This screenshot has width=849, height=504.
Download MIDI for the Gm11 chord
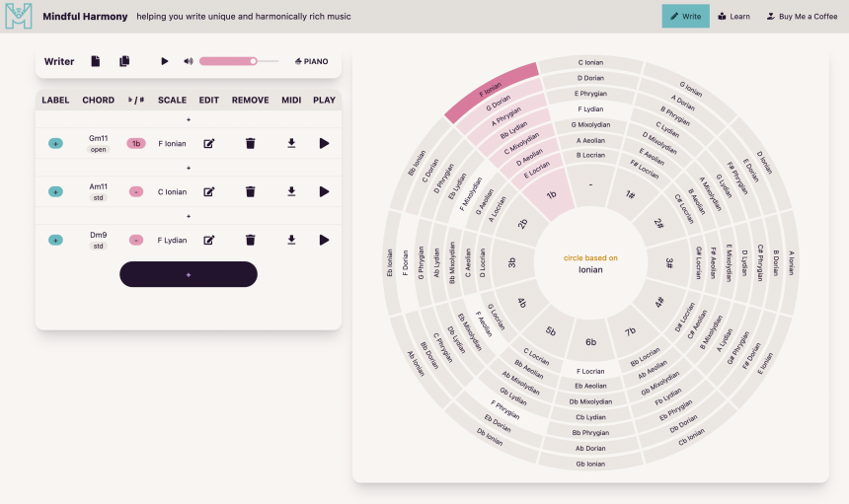tap(291, 143)
